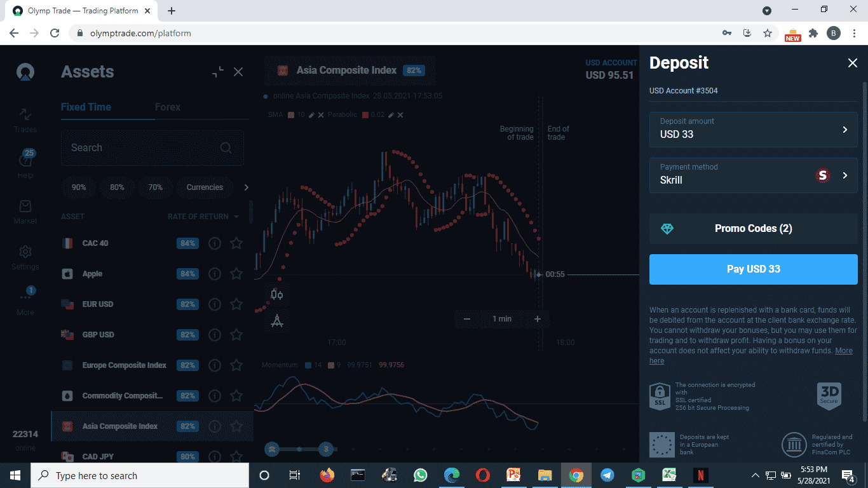
Task: Open the Settings gear in the sidebar
Action: [25, 257]
